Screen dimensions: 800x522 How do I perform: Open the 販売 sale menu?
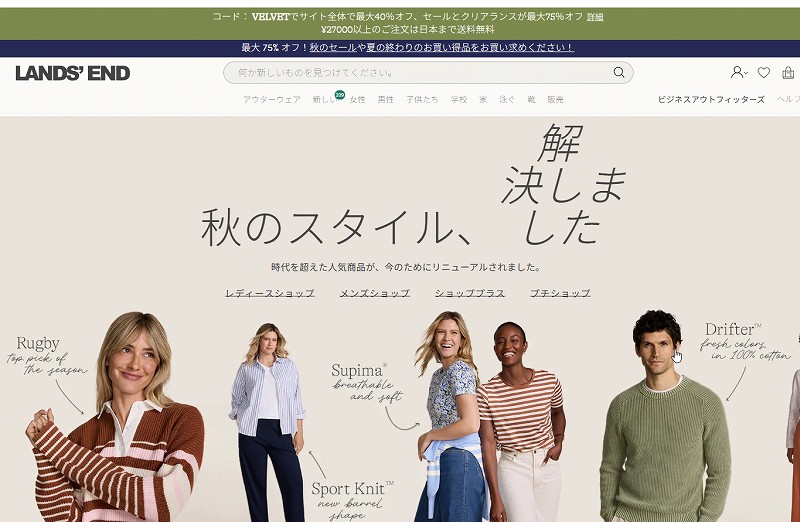tap(555, 100)
